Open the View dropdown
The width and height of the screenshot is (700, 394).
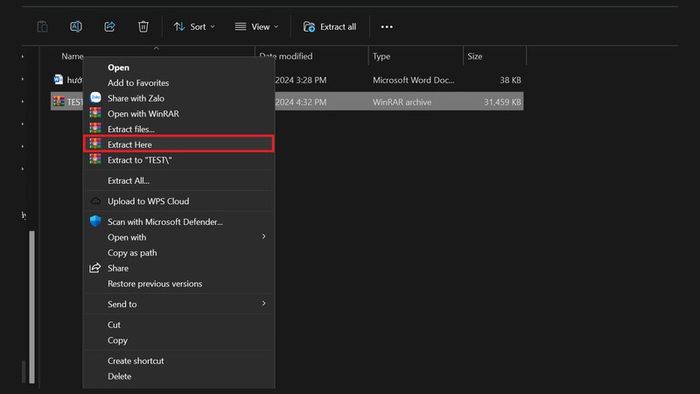257,27
